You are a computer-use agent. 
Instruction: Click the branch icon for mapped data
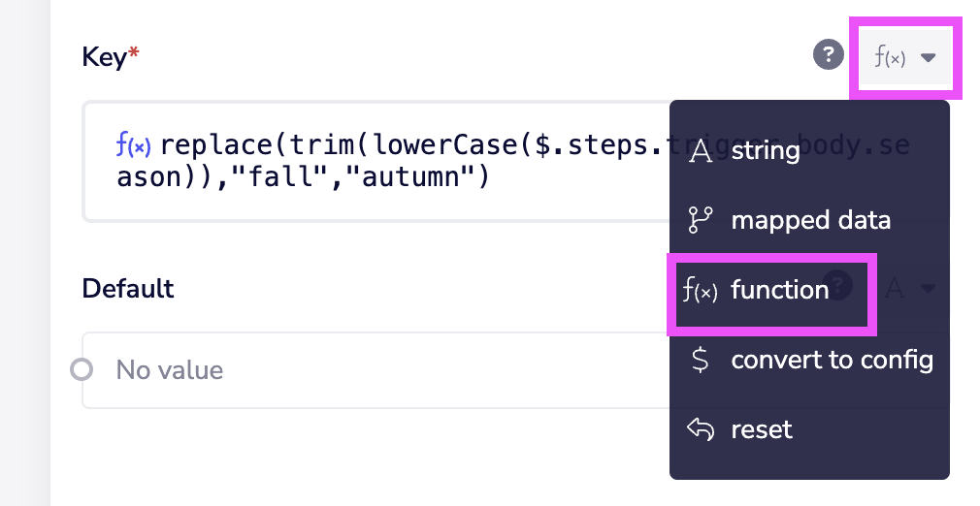tap(700, 221)
